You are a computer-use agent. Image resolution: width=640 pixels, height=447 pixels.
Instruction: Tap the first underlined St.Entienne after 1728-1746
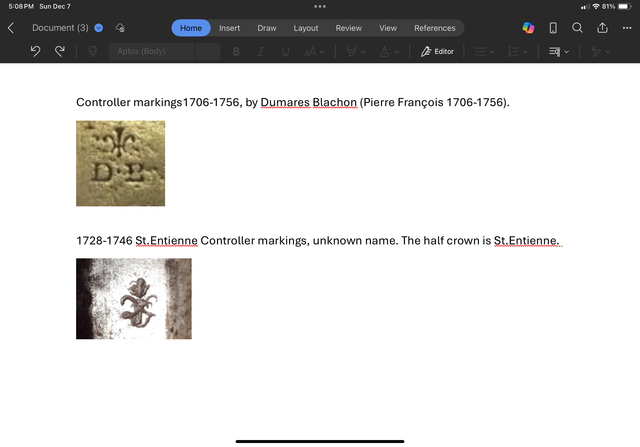coord(167,240)
